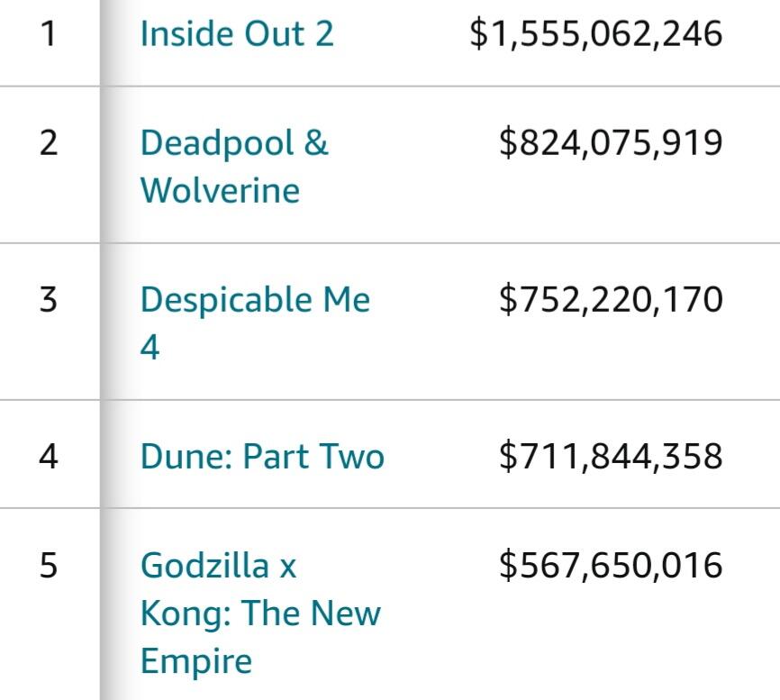Click the numeral 4 under Despicable Me
780x700 pixels.
click(x=150, y=347)
